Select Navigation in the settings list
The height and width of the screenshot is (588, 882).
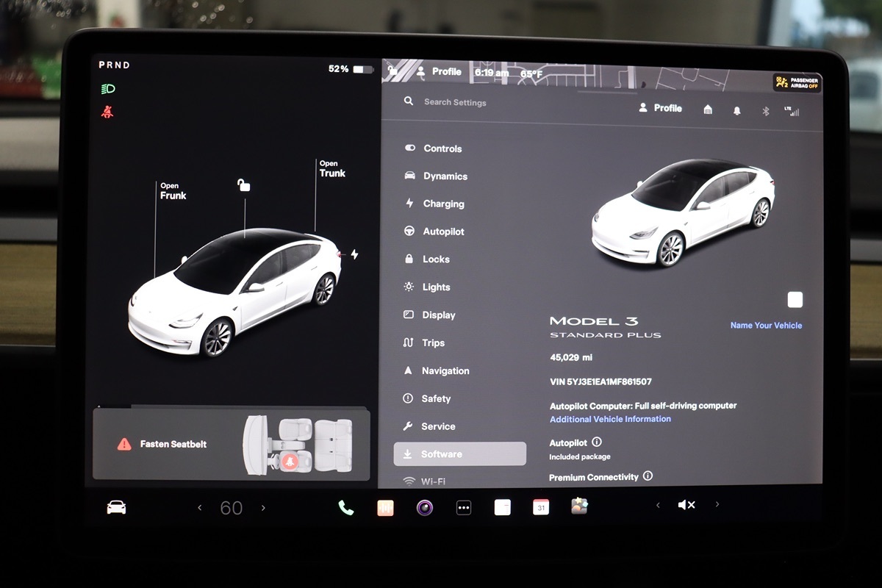point(437,371)
